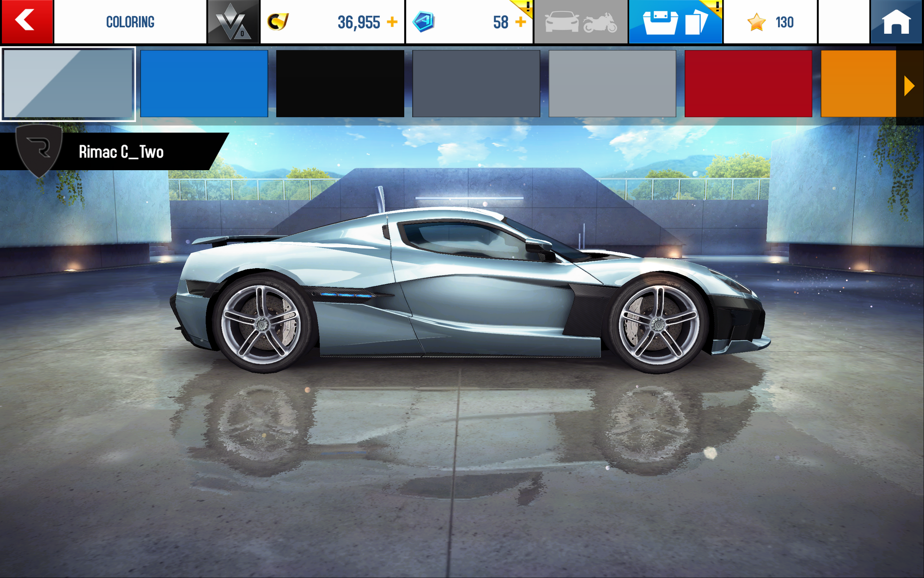Tap the 36,955 credits balance
The width and height of the screenshot is (924, 578).
click(x=359, y=22)
